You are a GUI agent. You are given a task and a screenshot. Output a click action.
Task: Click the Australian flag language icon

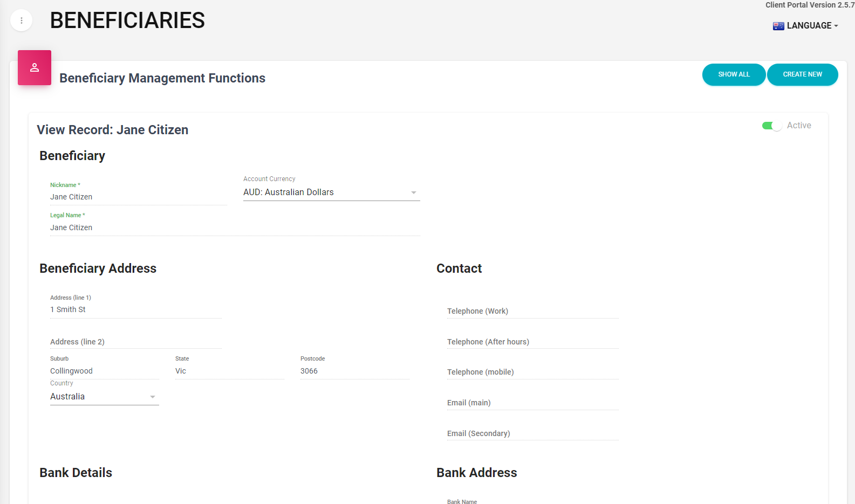(x=778, y=26)
